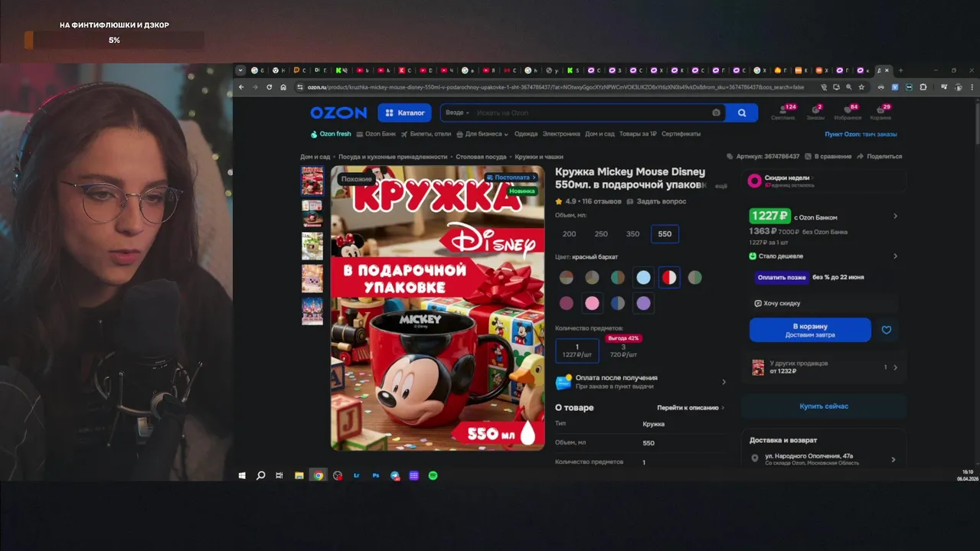Image resolution: width=980 pixels, height=551 pixels.
Task: Open the tab search chevron in Chrome
Action: (240, 70)
